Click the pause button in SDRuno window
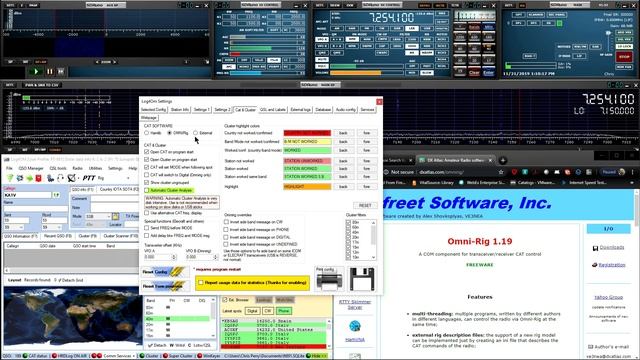Screen dimensions: 640x360 (x=50, y=72)
